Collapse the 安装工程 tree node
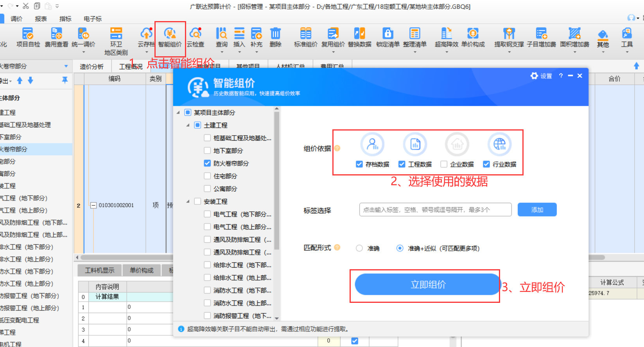This screenshot has width=644, height=347. pyautogui.click(x=188, y=201)
